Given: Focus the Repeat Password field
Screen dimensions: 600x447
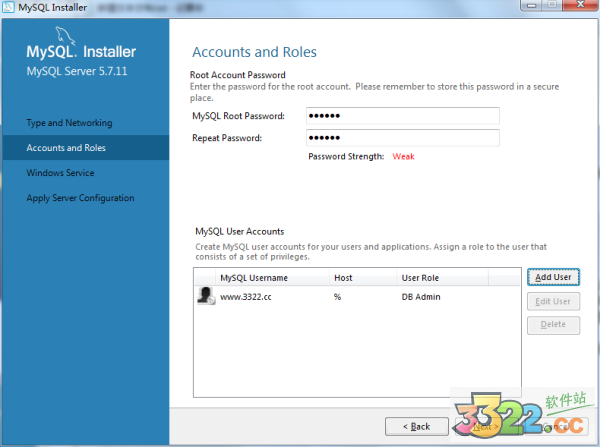Looking at the screenshot, I should click(x=403, y=138).
